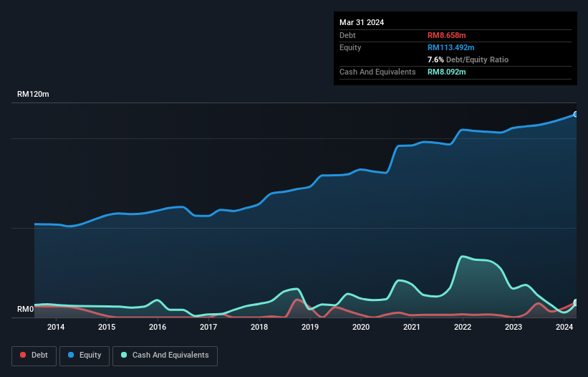This screenshot has width=588, height=377.
Task: Click the Mar 31 2024 tooltip date
Action: [x=362, y=22]
